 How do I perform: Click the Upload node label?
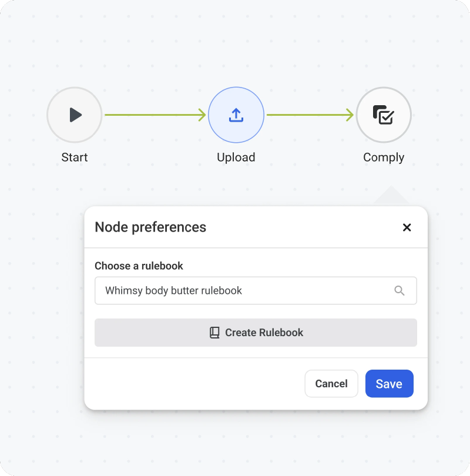point(236,157)
